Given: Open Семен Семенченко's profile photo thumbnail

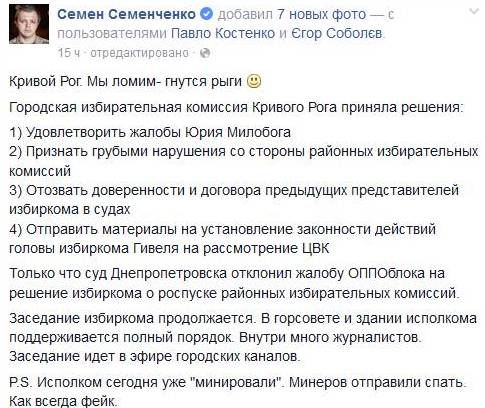Looking at the screenshot, I should click(29, 24).
